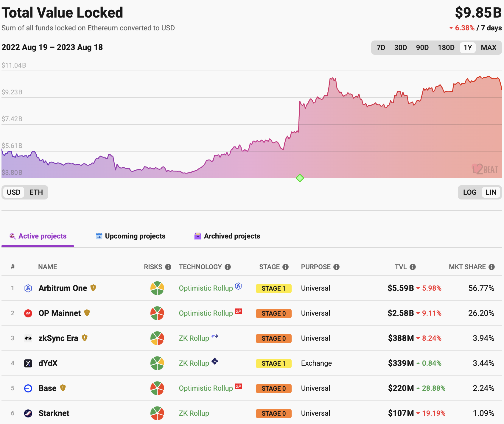Select the 30D time range
Image resolution: width=504 pixels, height=424 pixels.
click(401, 48)
